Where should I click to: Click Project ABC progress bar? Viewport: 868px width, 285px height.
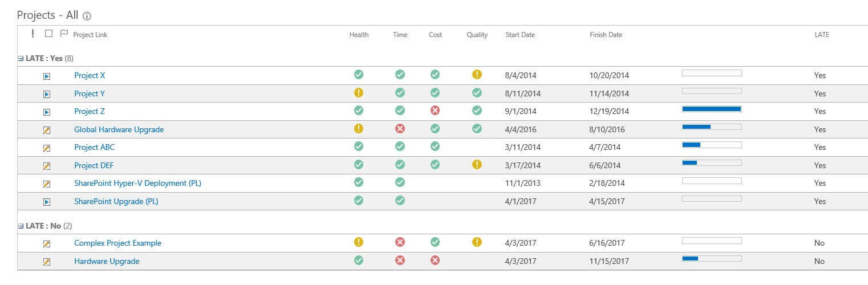tap(712, 145)
